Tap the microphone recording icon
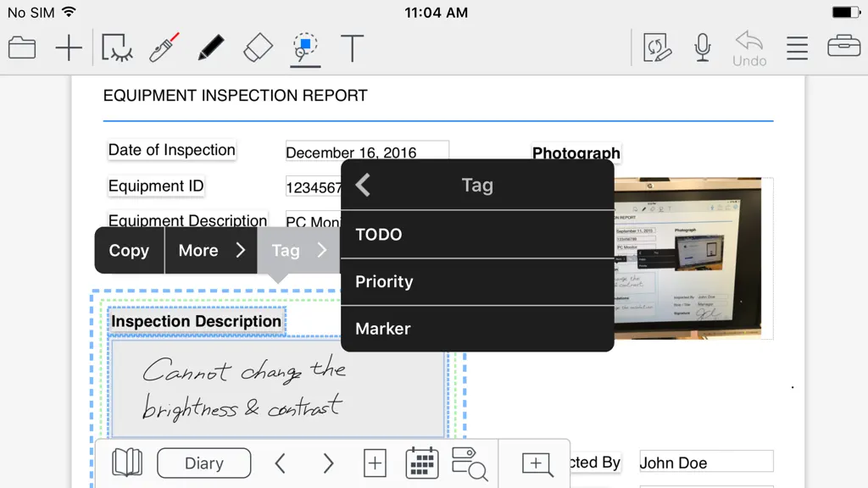Image resolution: width=868 pixels, height=488 pixels. (703, 47)
